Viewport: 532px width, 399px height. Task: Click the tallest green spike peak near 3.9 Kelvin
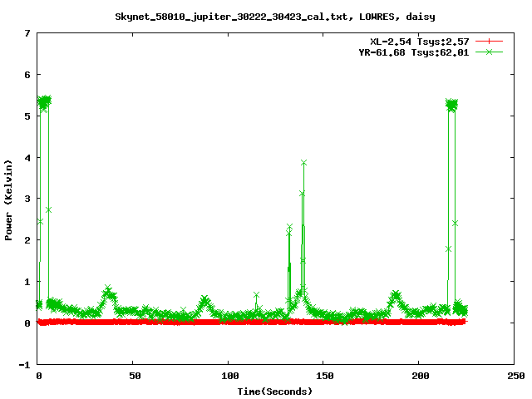pyautogui.click(x=303, y=163)
